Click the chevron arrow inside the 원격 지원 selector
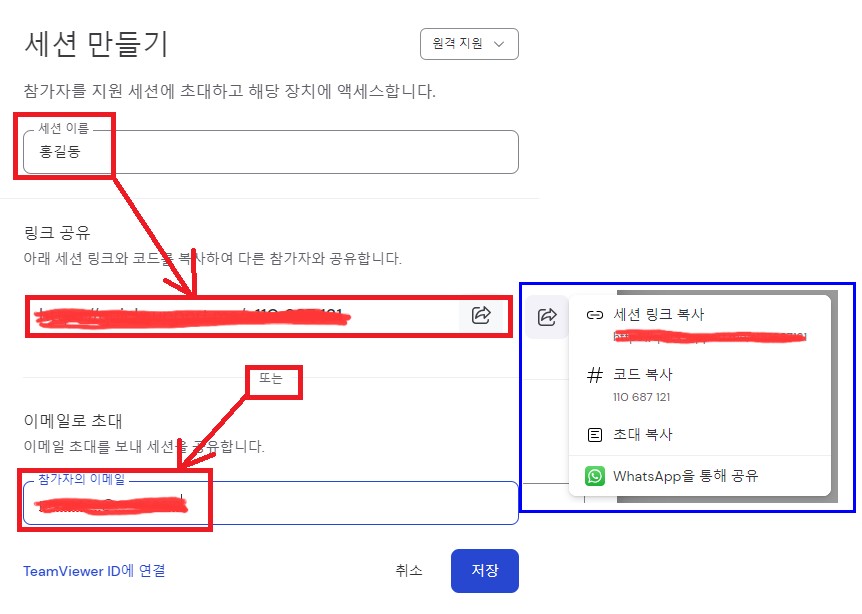Viewport: 862px width, 614px height. (498, 44)
